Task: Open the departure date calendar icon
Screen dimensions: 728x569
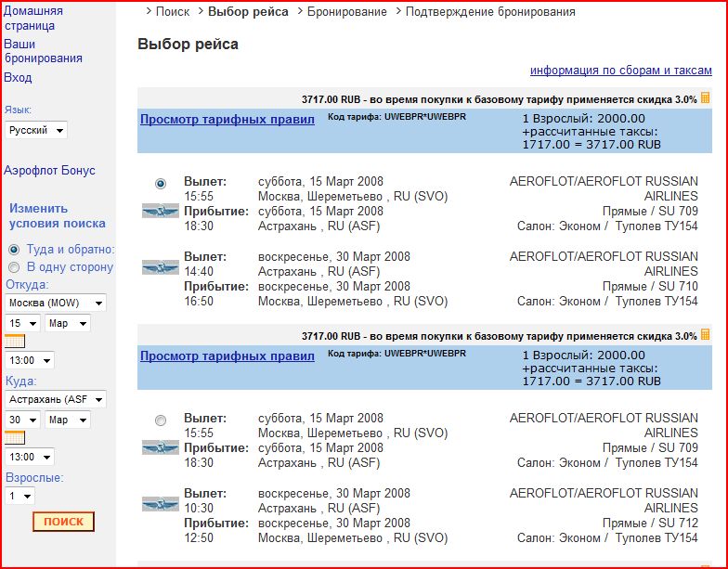Action: click(x=14, y=342)
